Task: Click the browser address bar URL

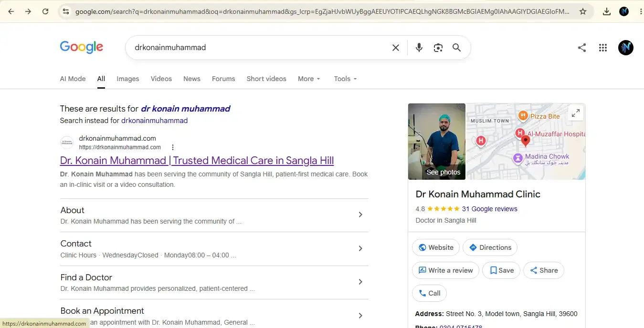Action: pyautogui.click(x=322, y=11)
